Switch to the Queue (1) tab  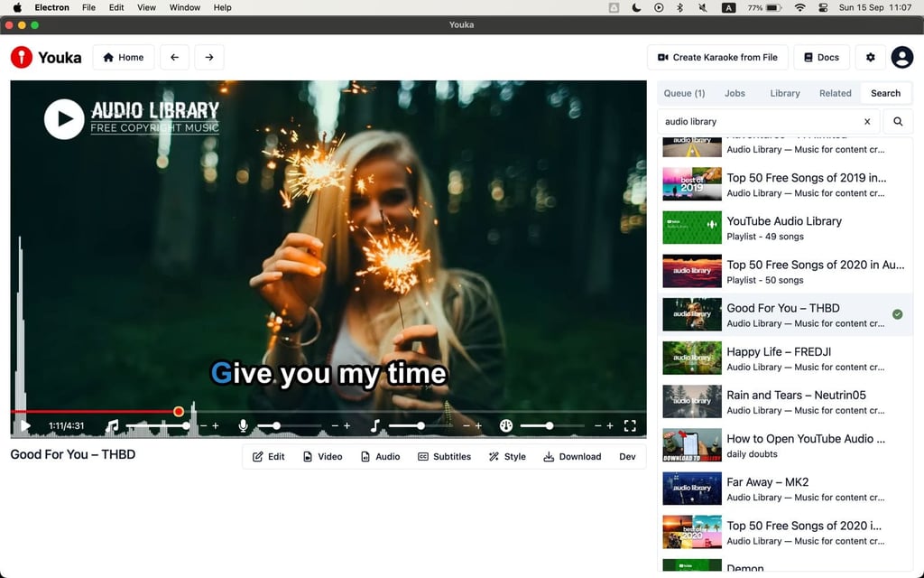tap(684, 93)
